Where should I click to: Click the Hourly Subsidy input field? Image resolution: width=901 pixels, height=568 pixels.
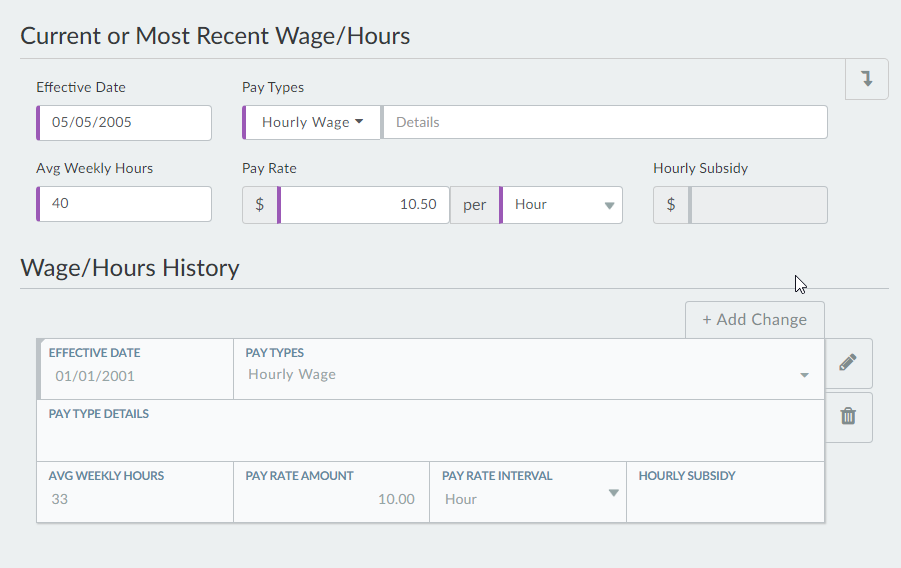[758, 205]
